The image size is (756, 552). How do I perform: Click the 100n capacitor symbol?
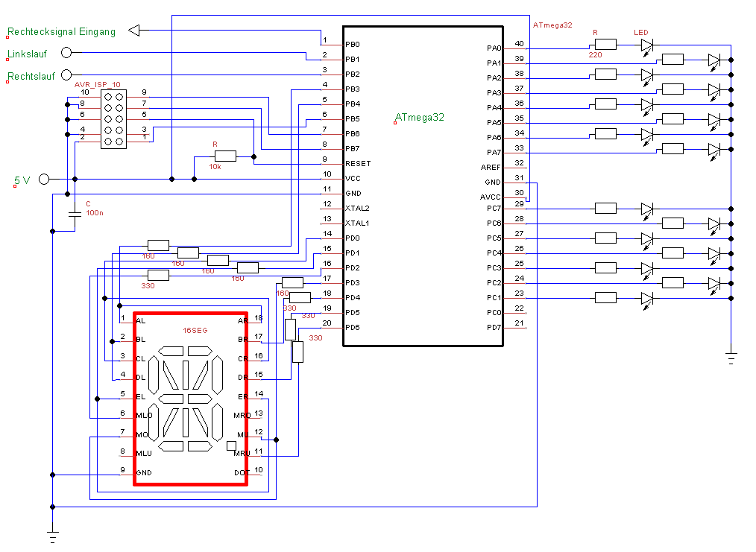pos(75,215)
